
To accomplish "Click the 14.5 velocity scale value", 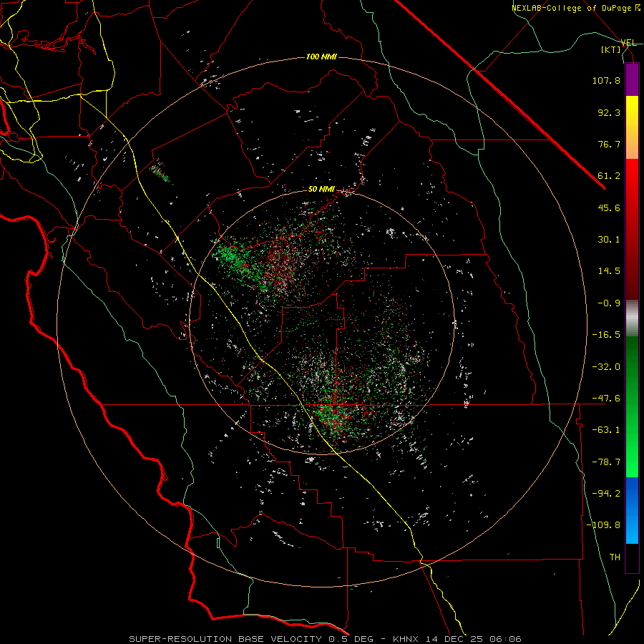I will pyautogui.click(x=609, y=271).
